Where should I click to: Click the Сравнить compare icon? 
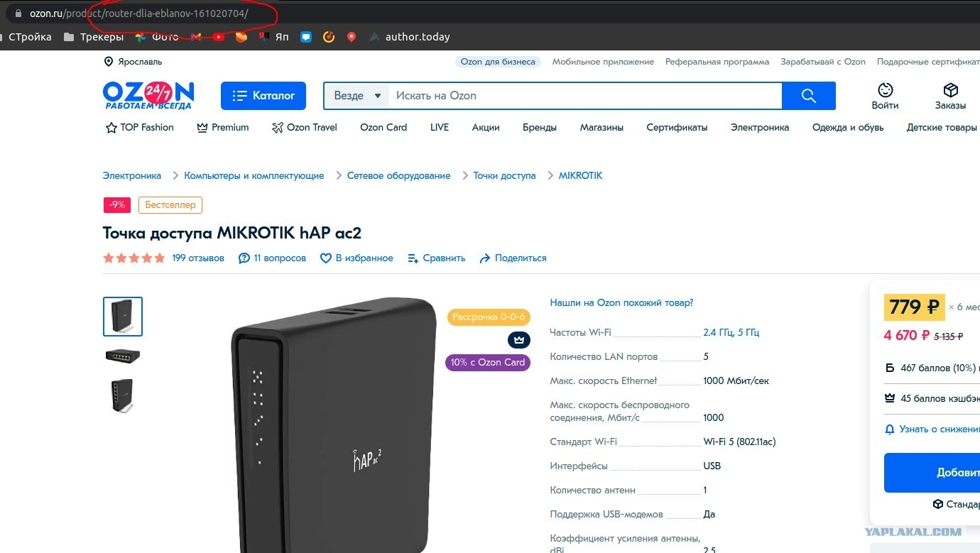(413, 258)
